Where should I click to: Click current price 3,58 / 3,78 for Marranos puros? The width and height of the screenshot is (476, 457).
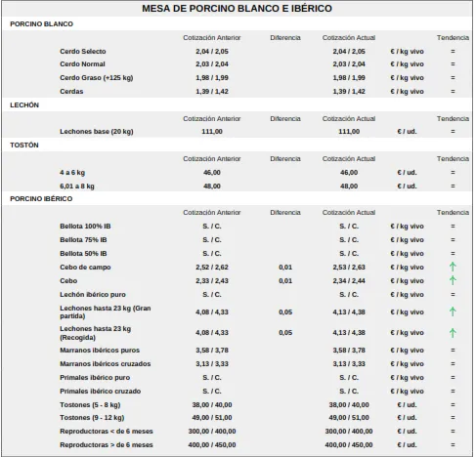(349, 351)
